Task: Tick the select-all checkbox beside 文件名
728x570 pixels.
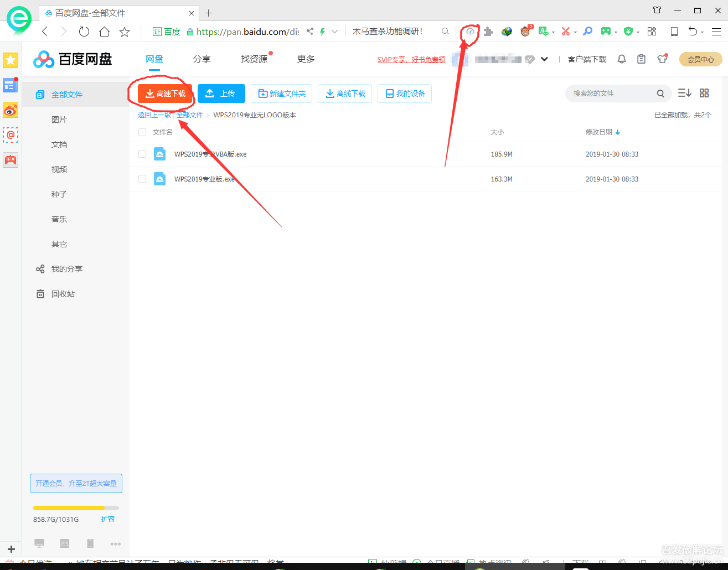Action: click(x=142, y=132)
